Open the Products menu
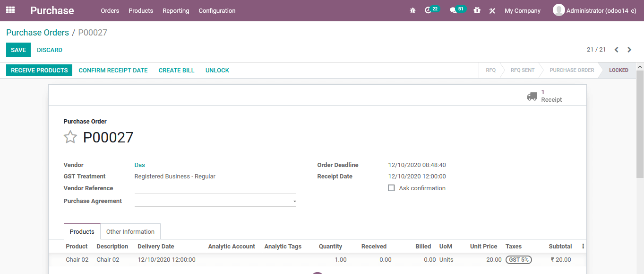The height and width of the screenshot is (274, 644). click(x=141, y=10)
